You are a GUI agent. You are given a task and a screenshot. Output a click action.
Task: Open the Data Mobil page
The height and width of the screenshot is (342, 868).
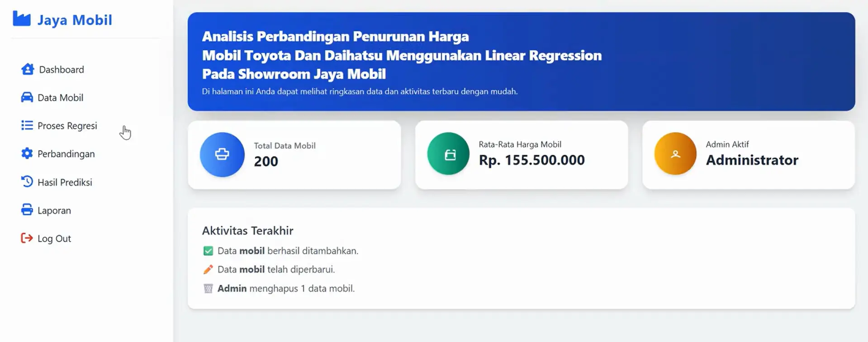(60, 97)
